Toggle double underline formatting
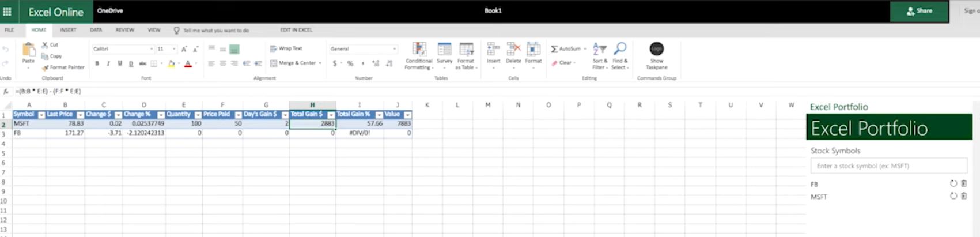Viewport: 980px width, 237px height. (131, 63)
